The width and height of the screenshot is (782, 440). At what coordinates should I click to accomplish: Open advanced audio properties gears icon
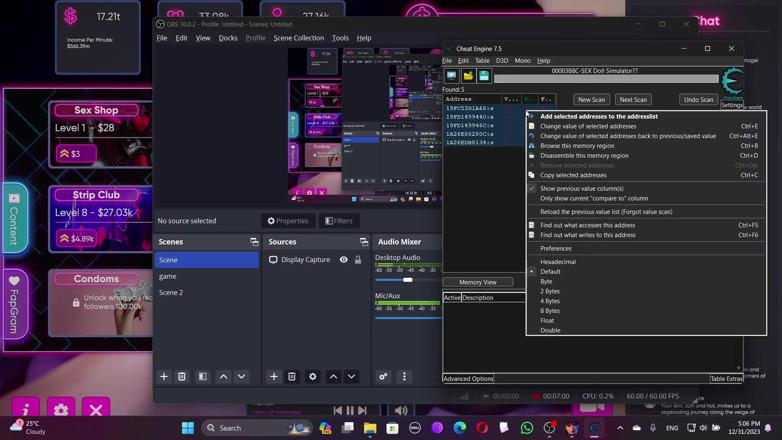tap(383, 377)
